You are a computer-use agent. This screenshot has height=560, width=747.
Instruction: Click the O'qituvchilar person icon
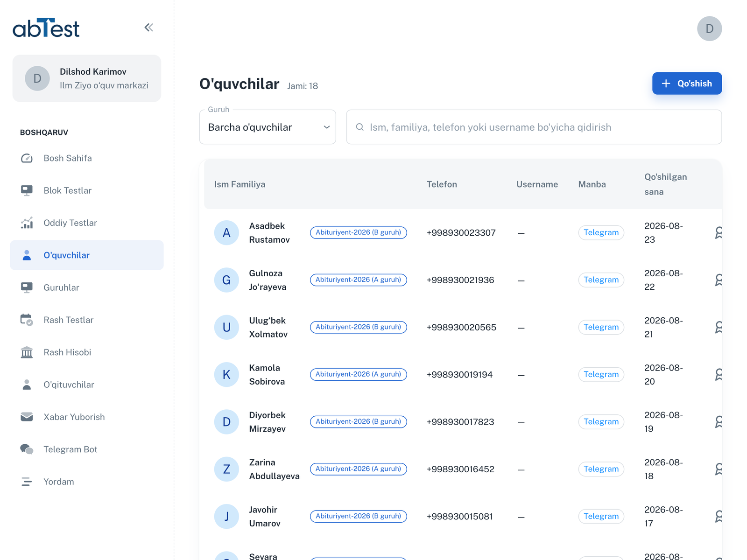(27, 385)
